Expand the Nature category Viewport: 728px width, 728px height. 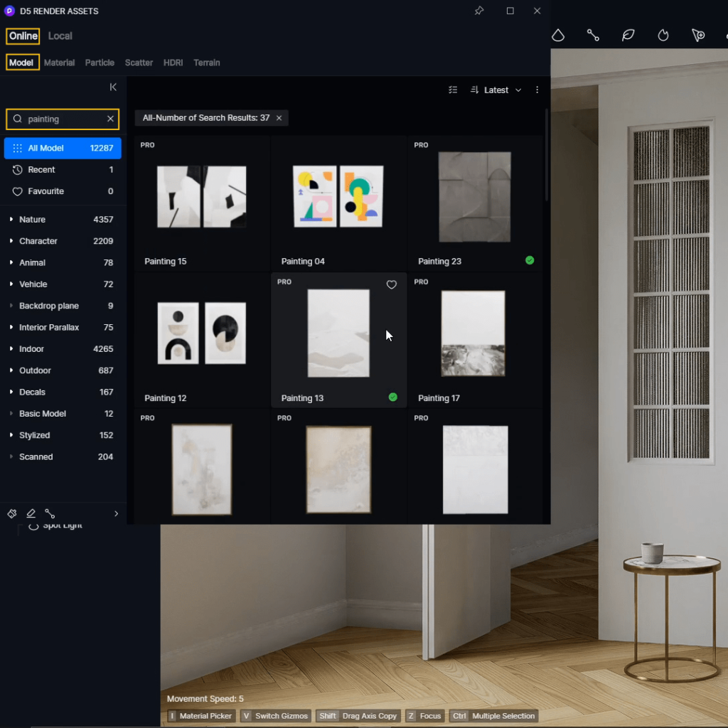coord(11,220)
